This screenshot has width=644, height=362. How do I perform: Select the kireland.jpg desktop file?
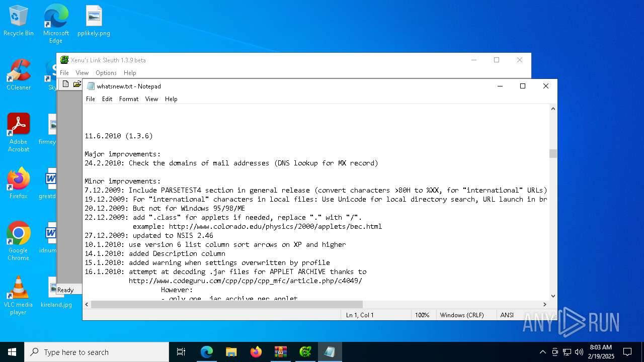(x=56, y=292)
